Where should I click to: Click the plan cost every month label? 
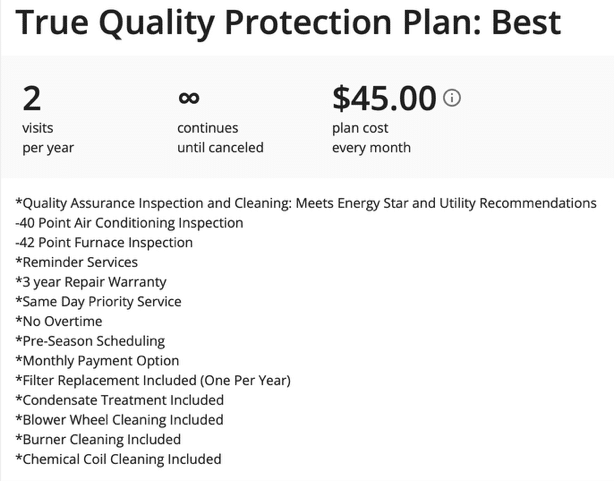371,138
